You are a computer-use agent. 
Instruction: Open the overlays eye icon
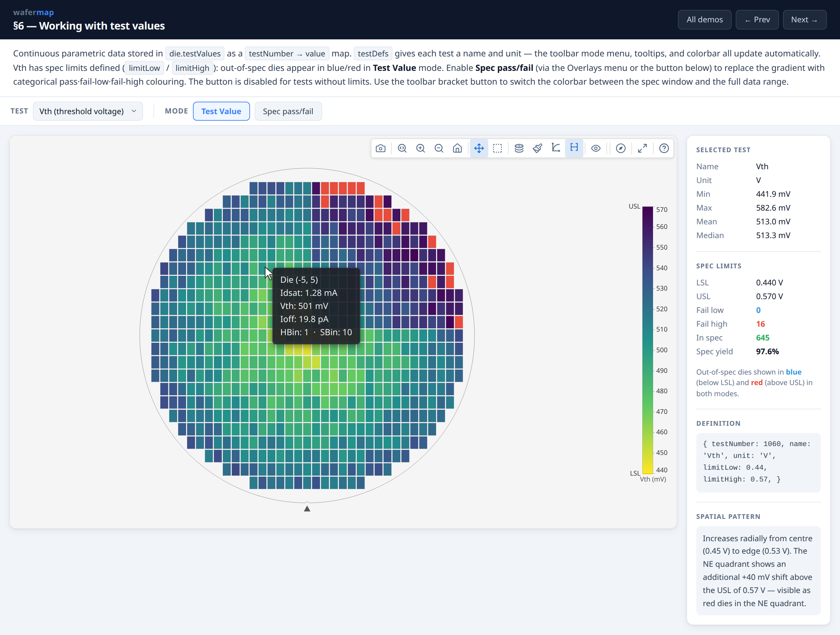click(x=596, y=148)
